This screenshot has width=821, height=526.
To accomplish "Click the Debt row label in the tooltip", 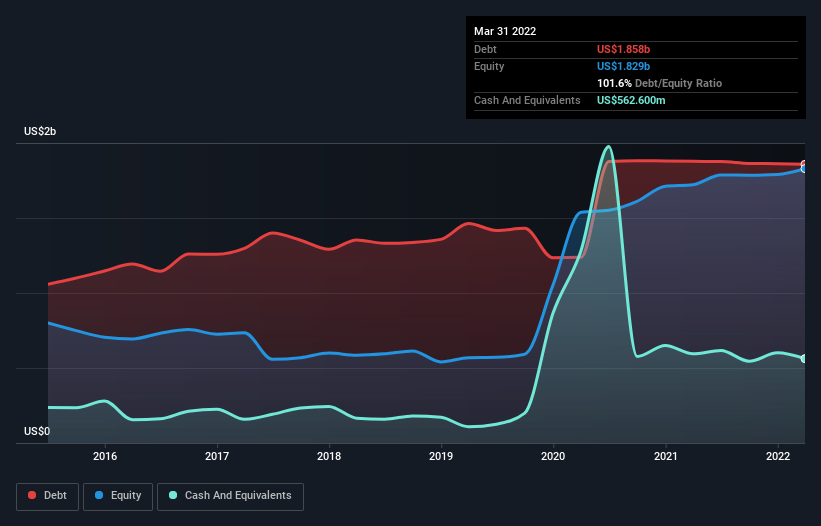I will (x=485, y=49).
